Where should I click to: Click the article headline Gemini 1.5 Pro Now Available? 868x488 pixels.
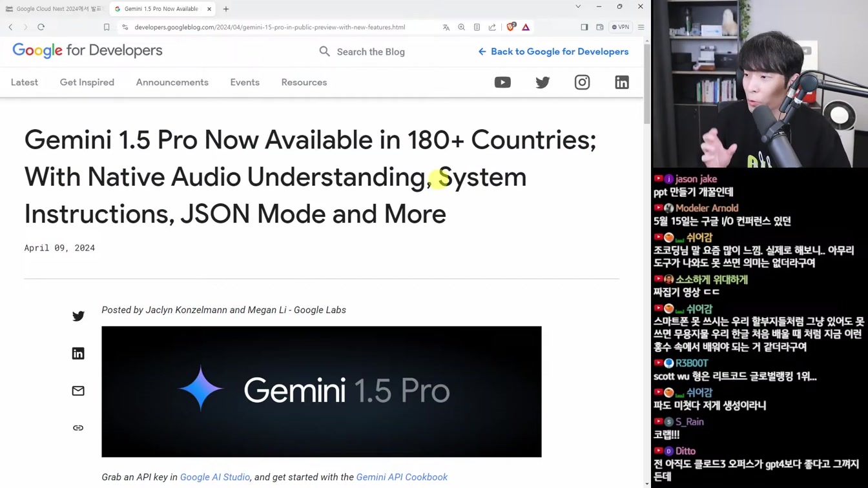310,177
